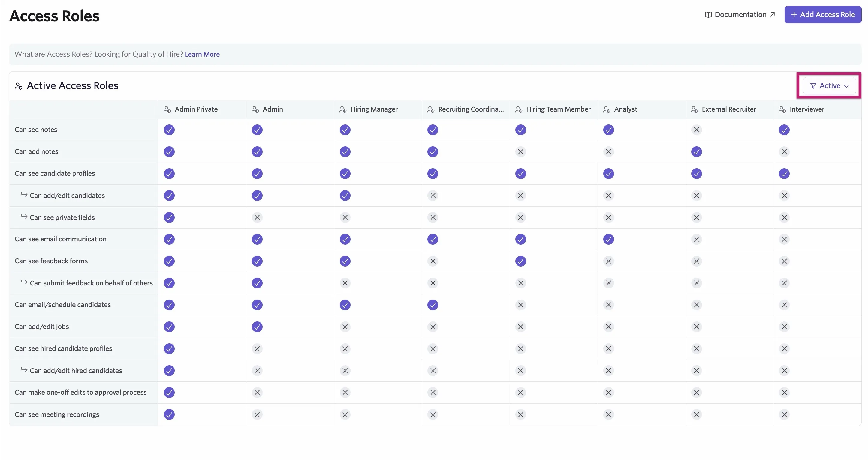Select the Hiring Manager column header
Screen dimensions: 868x460
[x=378, y=109]
